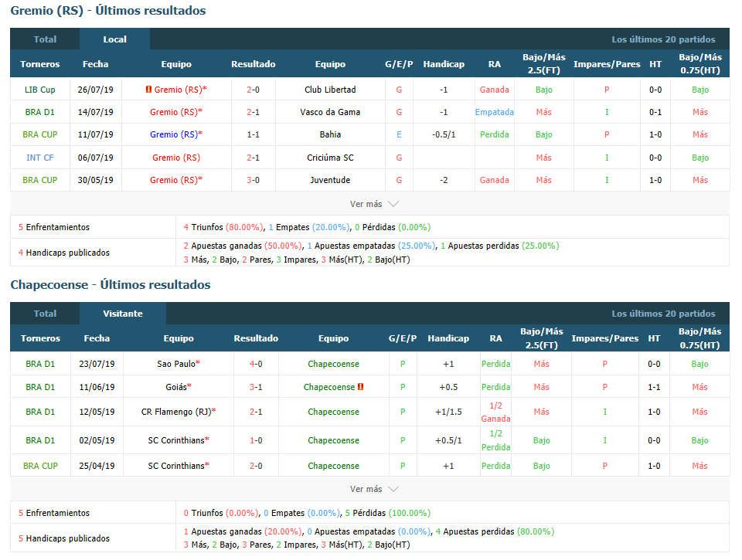Open LIB Cup tournament link
The width and height of the screenshot is (742, 560).
tap(39, 90)
